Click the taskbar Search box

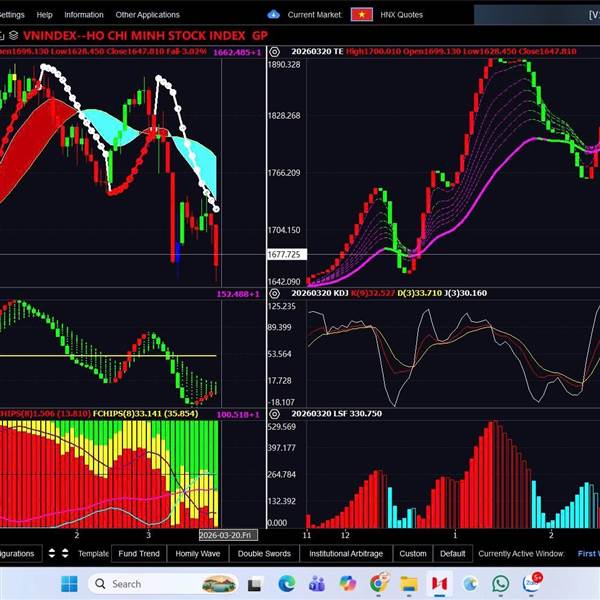pyautogui.click(x=150, y=583)
